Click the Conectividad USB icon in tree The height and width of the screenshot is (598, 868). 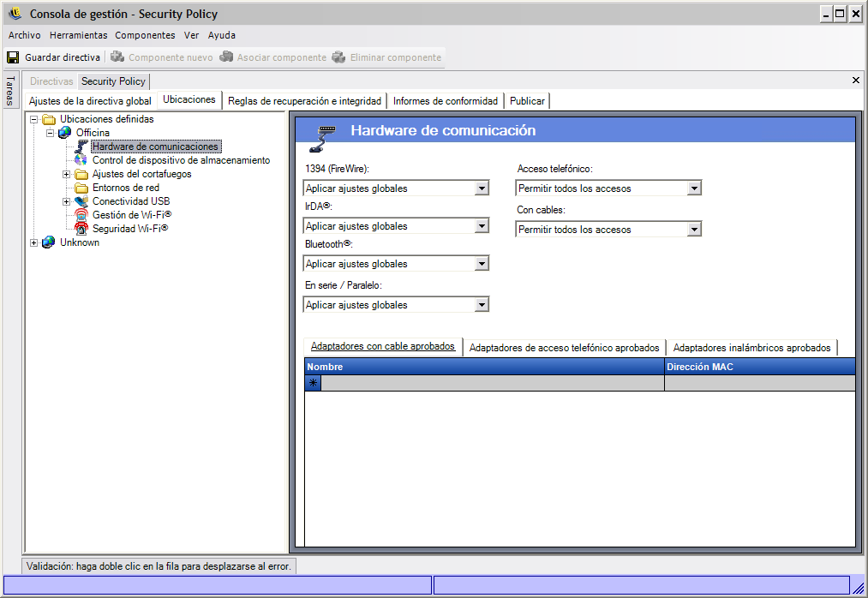(81, 201)
